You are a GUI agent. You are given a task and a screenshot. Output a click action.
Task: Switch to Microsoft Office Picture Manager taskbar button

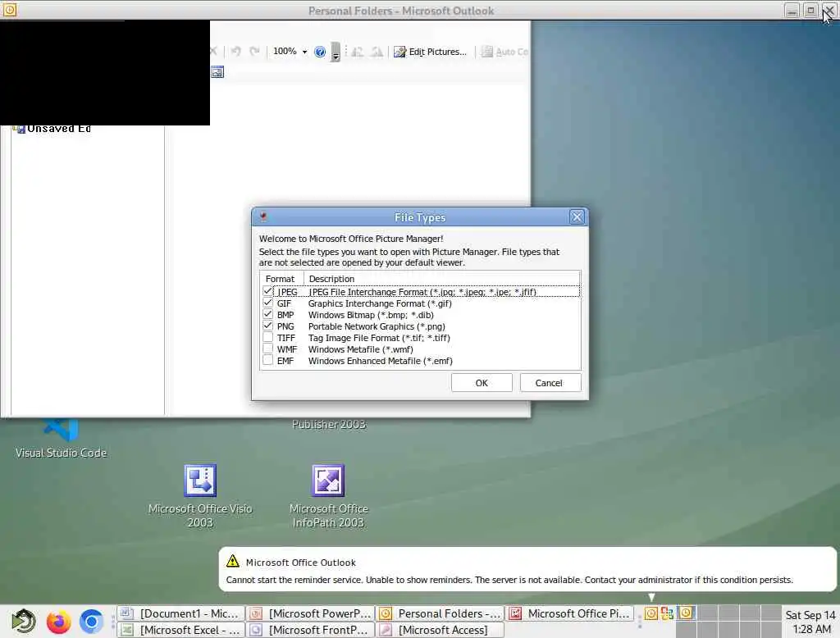[570, 613]
